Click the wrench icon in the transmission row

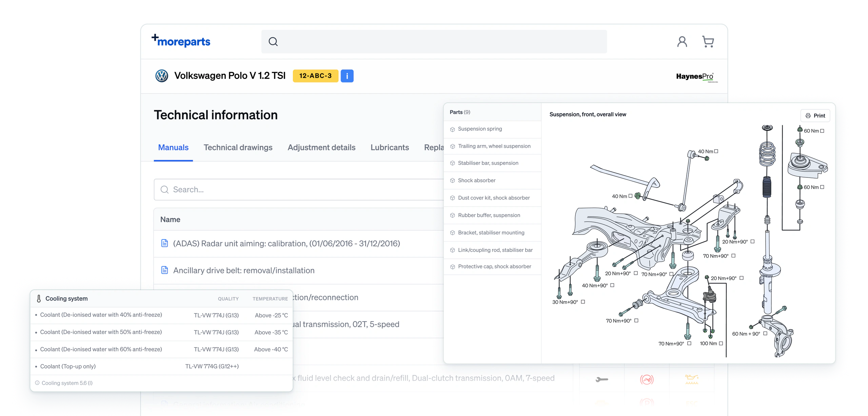(602, 379)
